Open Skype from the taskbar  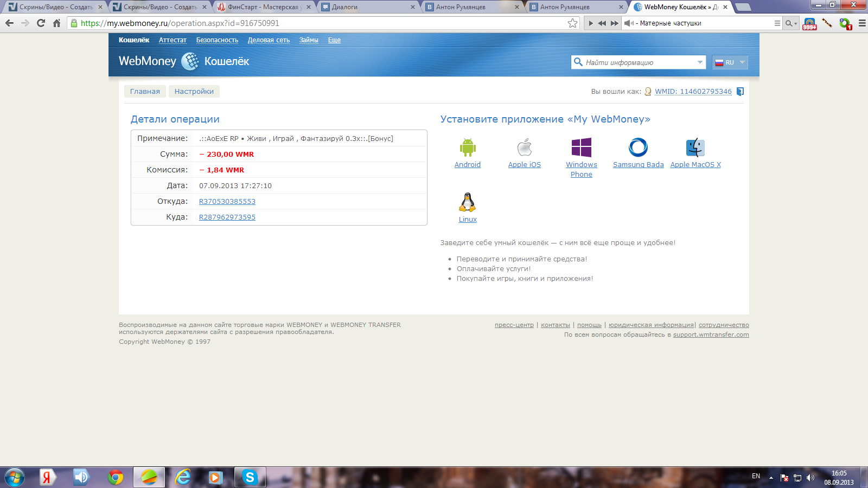click(x=250, y=477)
